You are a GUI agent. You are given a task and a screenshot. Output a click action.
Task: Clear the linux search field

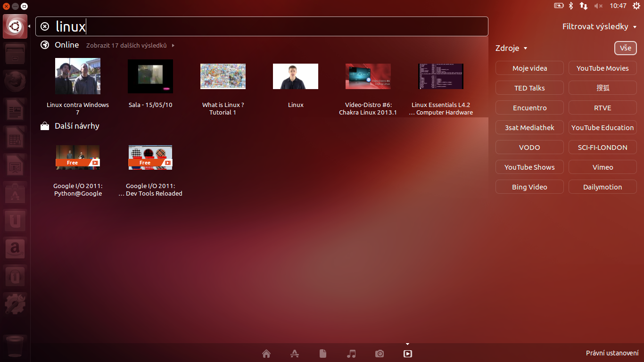(45, 26)
